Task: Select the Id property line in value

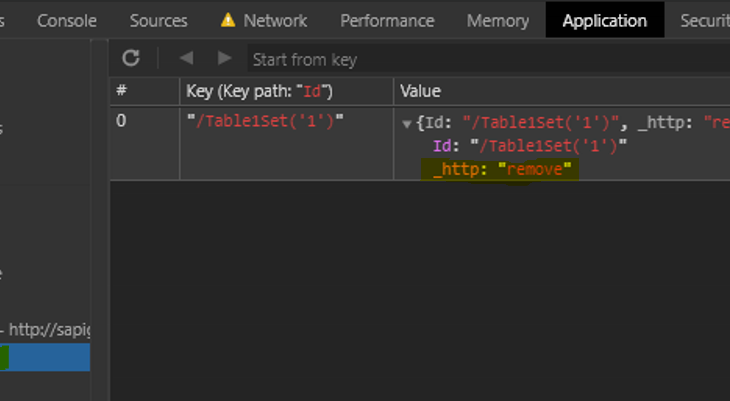Action: coord(530,146)
